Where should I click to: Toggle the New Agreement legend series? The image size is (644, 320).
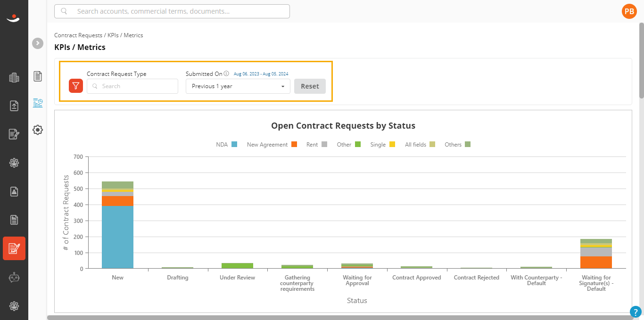pos(272,145)
